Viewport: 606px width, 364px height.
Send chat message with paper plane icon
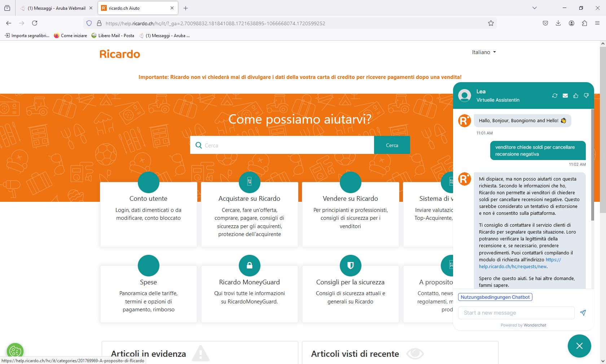coord(583,313)
